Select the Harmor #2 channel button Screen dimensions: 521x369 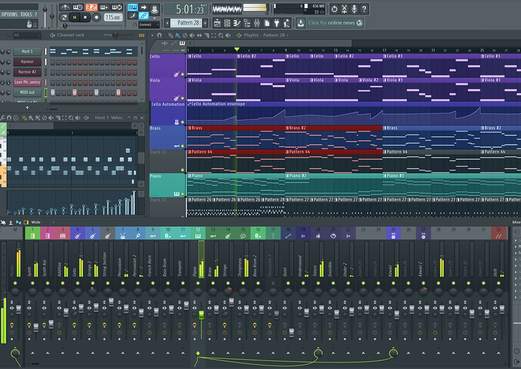tap(27, 72)
